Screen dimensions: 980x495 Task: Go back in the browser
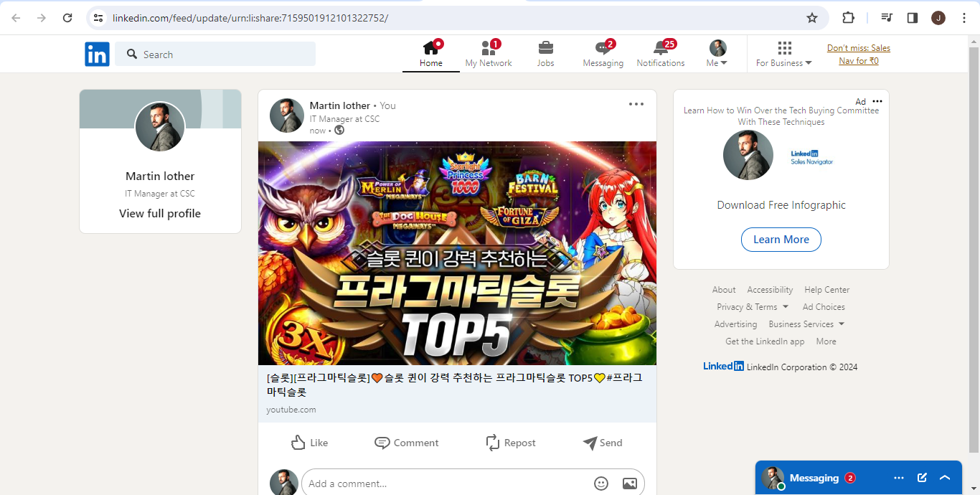[16, 18]
